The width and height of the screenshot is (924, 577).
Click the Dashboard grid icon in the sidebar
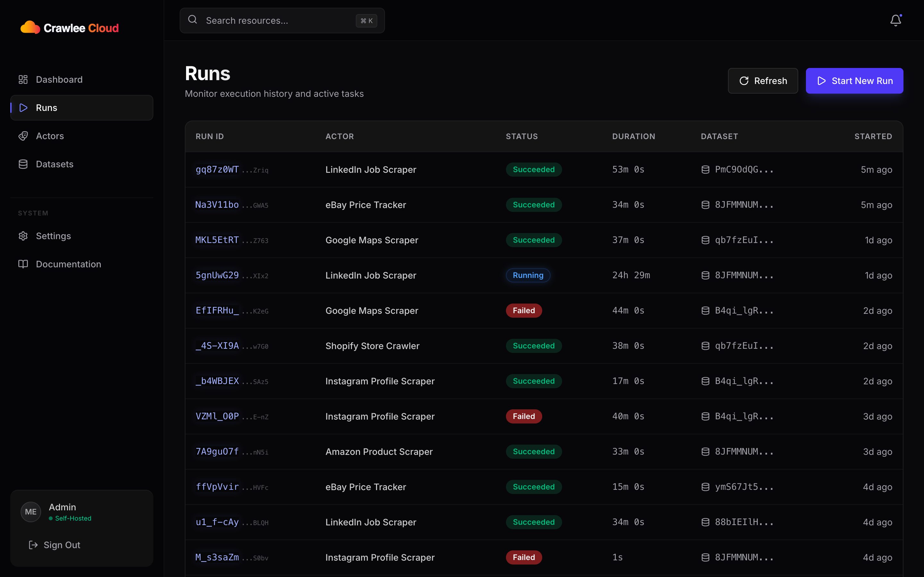pyautogui.click(x=23, y=79)
